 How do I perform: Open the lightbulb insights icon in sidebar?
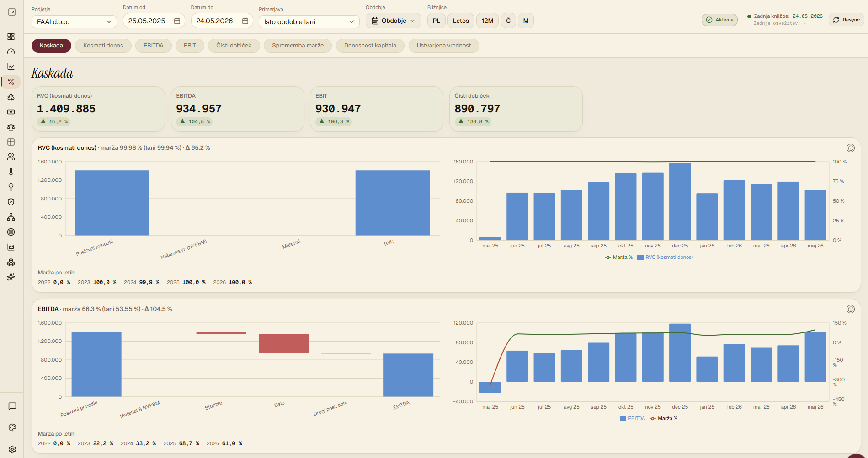coord(11,187)
